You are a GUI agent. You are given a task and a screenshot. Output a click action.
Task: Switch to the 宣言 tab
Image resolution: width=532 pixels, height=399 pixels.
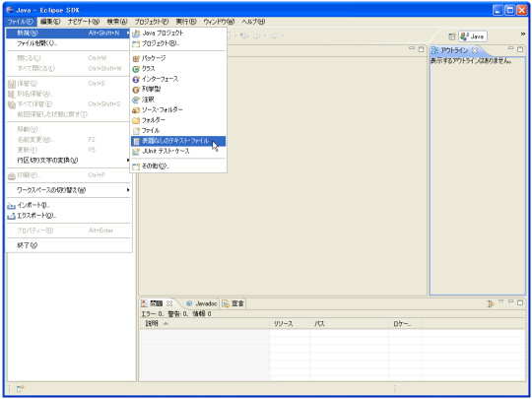pyautogui.click(x=233, y=303)
